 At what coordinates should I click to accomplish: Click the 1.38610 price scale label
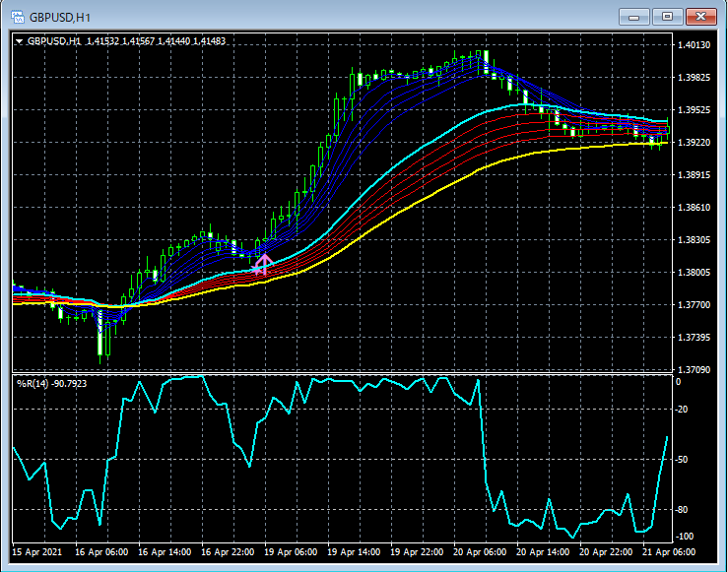point(694,208)
